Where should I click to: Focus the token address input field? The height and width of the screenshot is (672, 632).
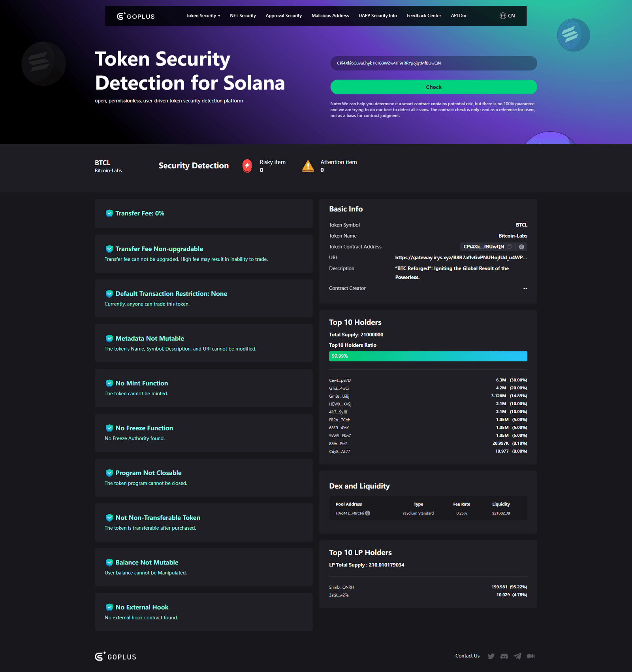coord(434,63)
